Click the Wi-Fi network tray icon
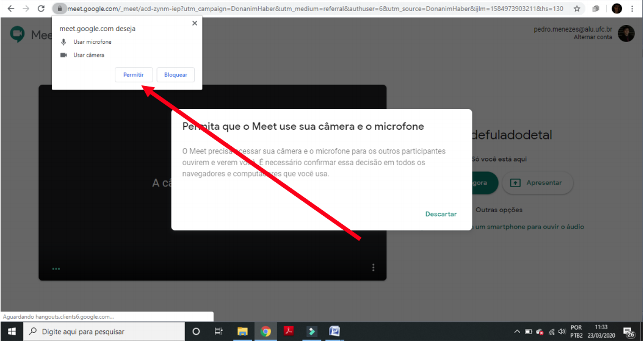The height and width of the screenshot is (342, 644). [552, 332]
